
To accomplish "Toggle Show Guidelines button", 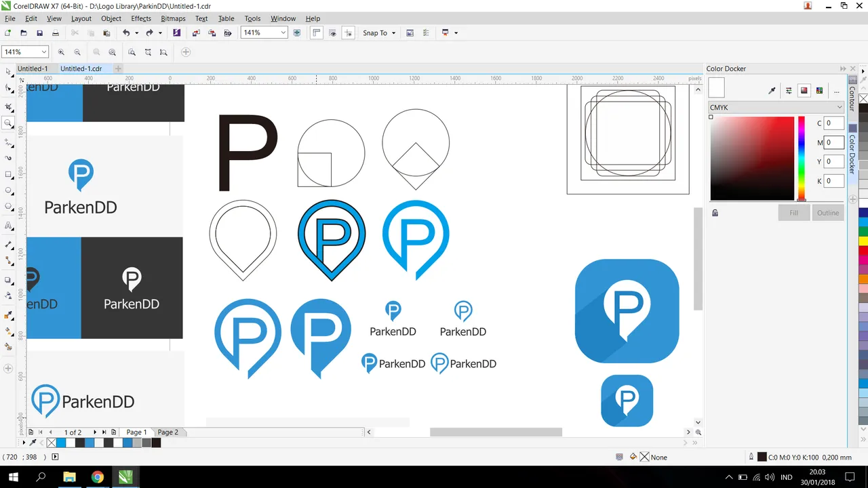I will point(348,33).
